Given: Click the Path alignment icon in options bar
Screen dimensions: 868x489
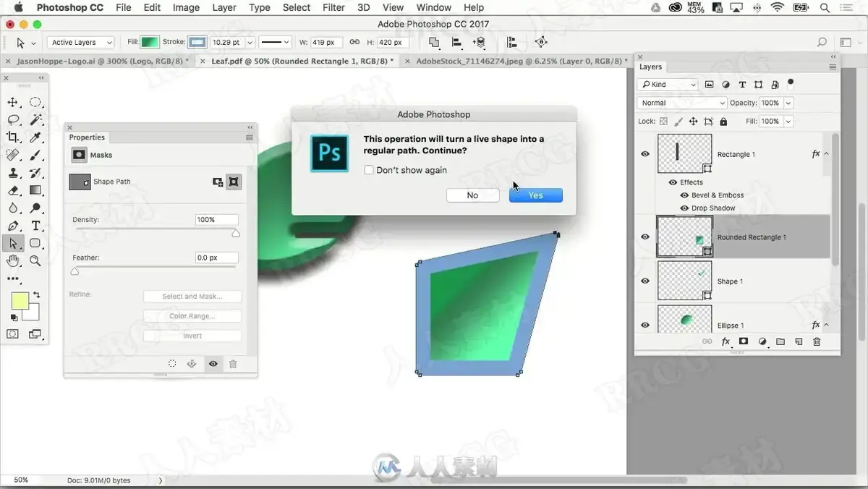Looking at the screenshot, I should coord(457,43).
